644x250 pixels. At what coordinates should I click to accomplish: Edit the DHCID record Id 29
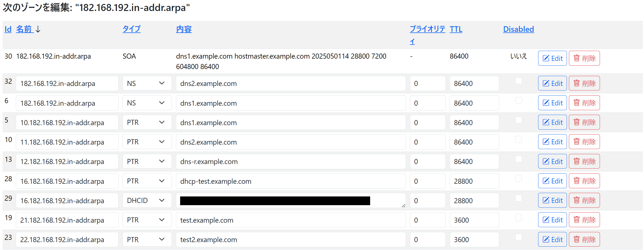click(552, 200)
